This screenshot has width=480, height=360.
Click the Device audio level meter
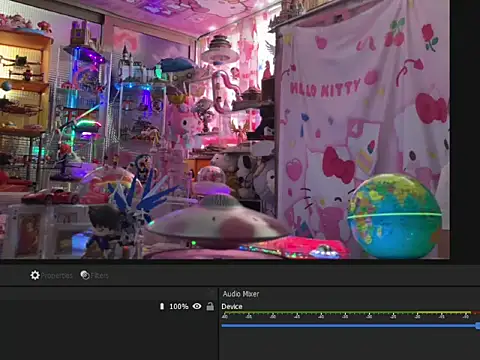[x=350, y=314]
